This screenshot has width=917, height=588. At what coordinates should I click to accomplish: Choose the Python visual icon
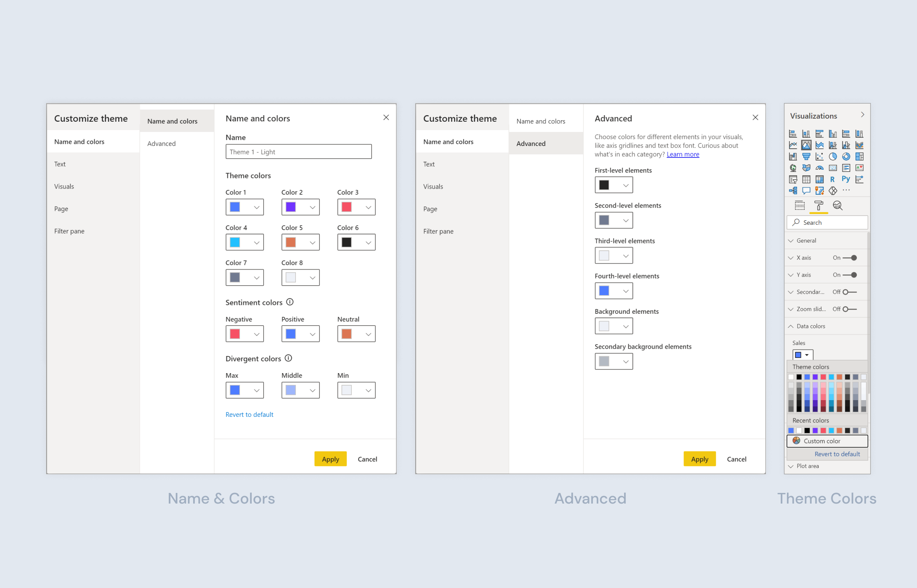click(x=846, y=180)
